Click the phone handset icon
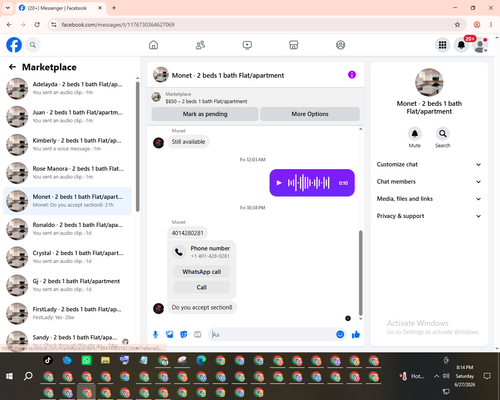Viewport: 500px width, 400px height. pyautogui.click(x=179, y=252)
